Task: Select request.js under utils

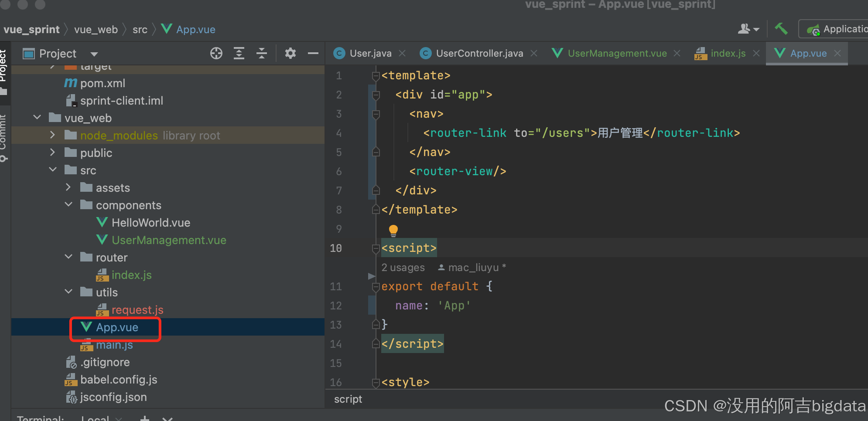Action: [x=137, y=309]
